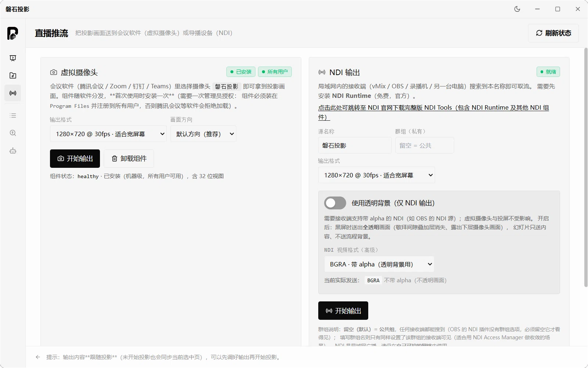Click the BGRA chip beside 当前实际发送
588x368 pixels.
click(x=373, y=280)
